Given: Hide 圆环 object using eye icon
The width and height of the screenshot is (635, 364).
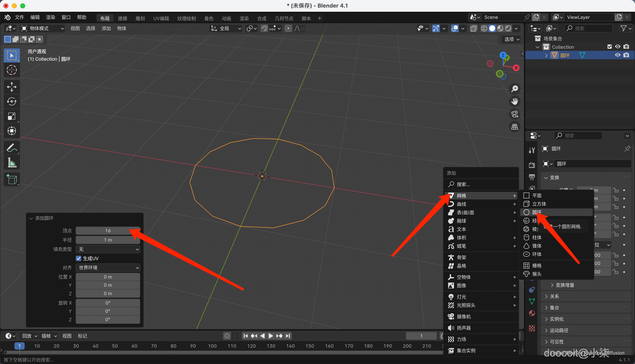Looking at the screenshot, I should 618,55.
